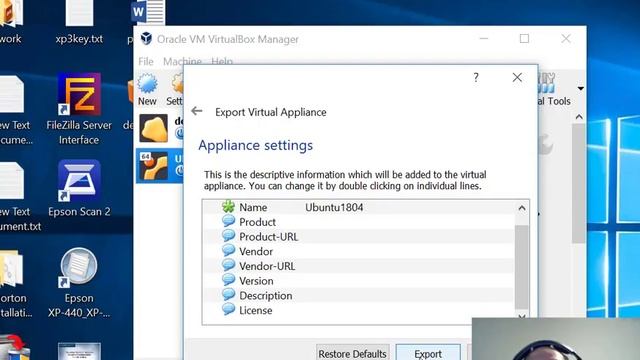Click the Global Tools toolbar button

(x=554, y=89)
